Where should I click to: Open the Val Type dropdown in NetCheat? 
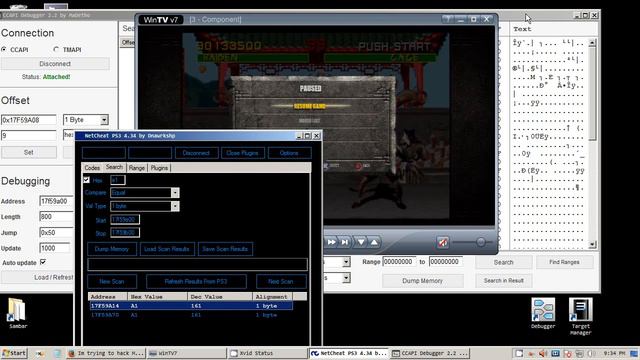coord(175,206)
